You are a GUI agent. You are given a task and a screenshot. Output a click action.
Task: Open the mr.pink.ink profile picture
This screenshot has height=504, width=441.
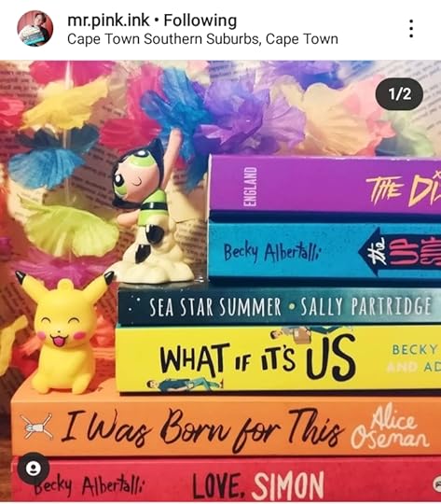pyautogui.click(x=35, y=28)
